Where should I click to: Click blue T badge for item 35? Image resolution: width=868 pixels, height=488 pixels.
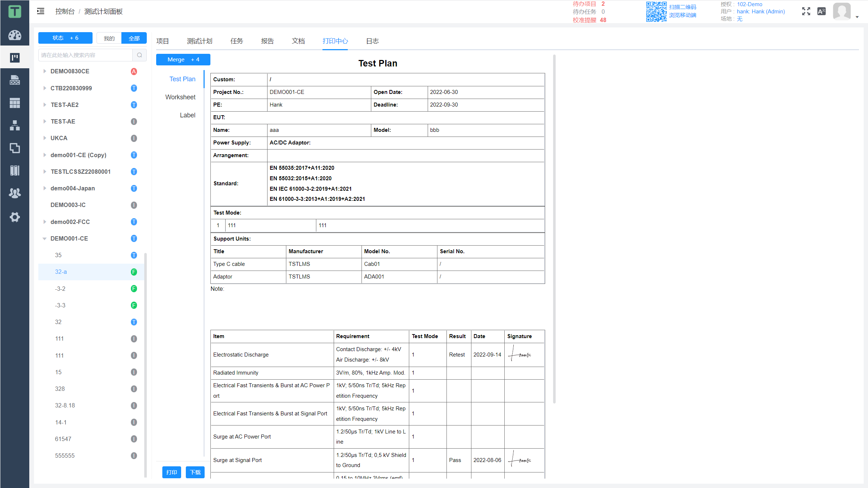click(x=134, y=255)
